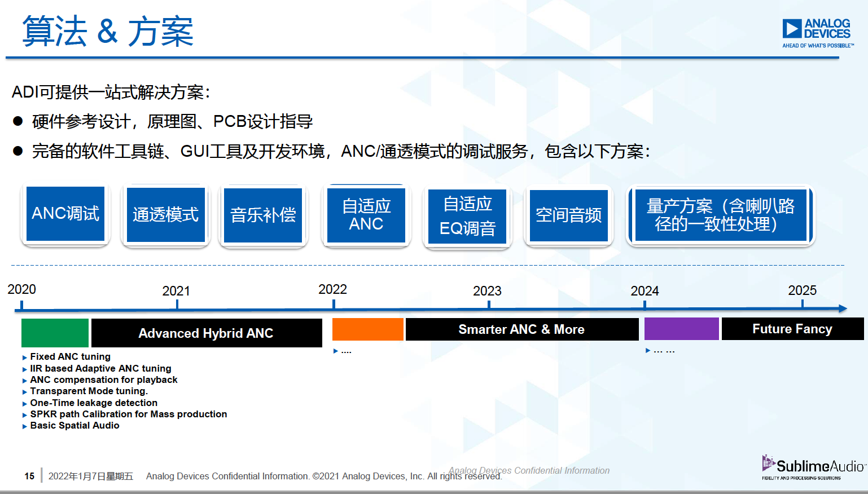The image size is (868, 494).
Task: Click the slide title 算法 & 方案
Action: point(108,32)
